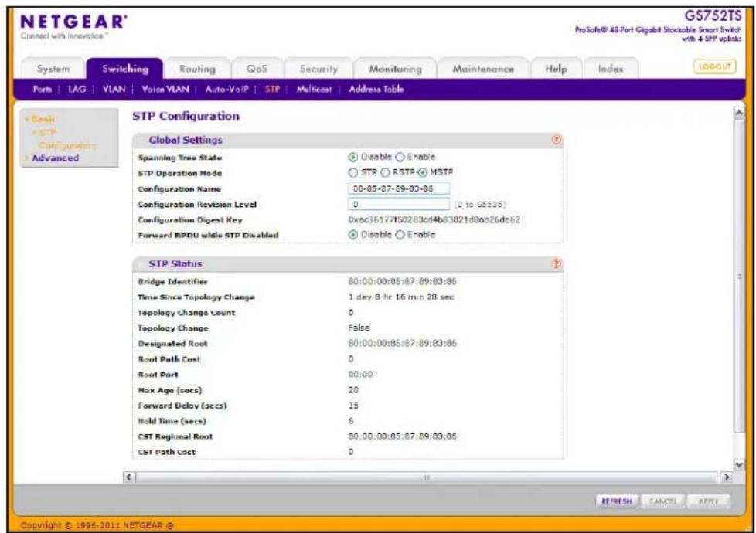Enable Forward BPDU while STP Disabled
The height and width of the screenshot is (533, 756).
point(400,235)
